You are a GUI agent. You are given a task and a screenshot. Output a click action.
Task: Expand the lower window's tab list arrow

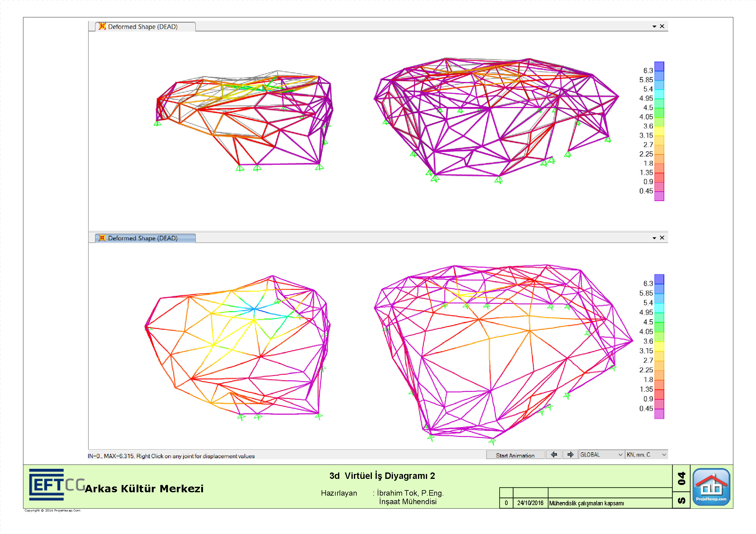point(654,238)
